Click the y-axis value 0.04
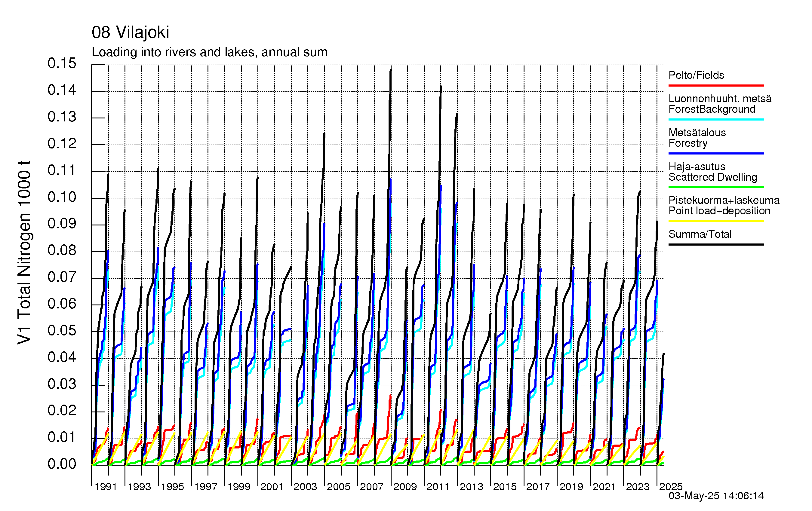812x511 pixels. [x=62, y=357]
